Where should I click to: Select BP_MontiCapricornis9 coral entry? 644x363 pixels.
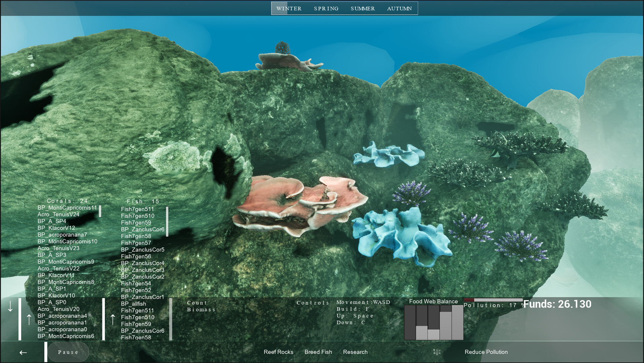(x=66, y=261)
